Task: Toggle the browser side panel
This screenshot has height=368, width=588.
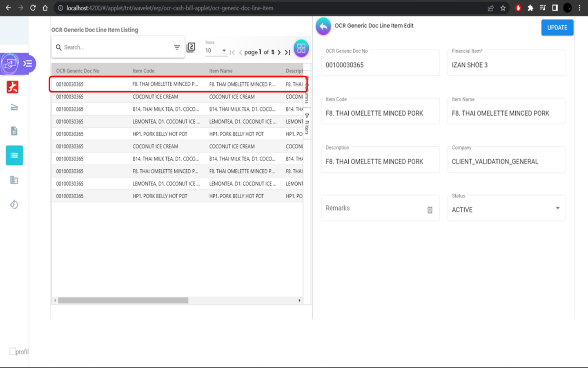Action: (x=555, y=8)
